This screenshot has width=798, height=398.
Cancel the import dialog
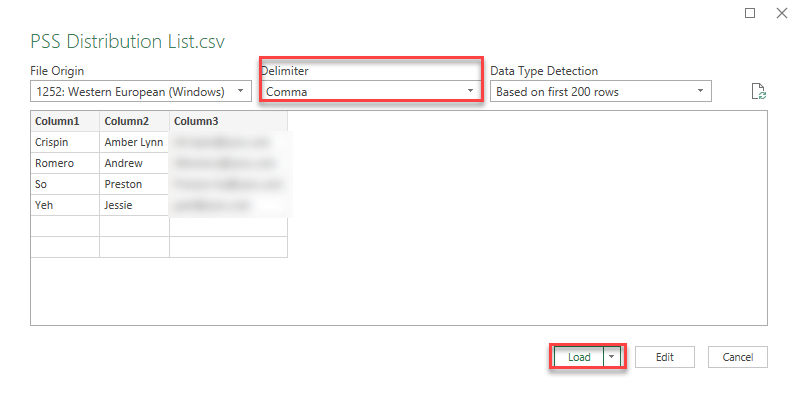[738, 357]
